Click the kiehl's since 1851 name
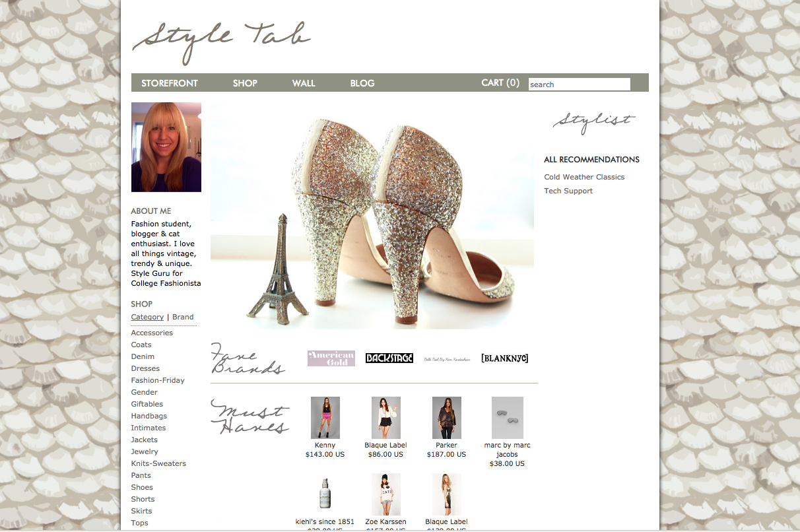Image resolution: width=800 pixels, height=532 pixels. [325, 521]
